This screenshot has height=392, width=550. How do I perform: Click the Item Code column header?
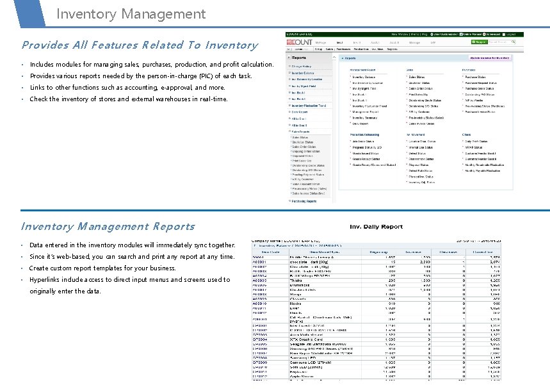tap(270, 252)
